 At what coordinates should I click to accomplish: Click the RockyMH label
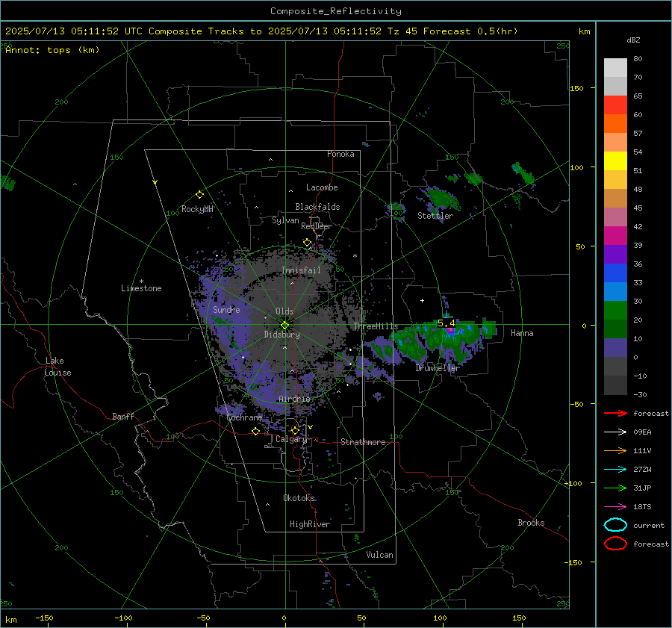pyautogui.click(x=197, y=209)
